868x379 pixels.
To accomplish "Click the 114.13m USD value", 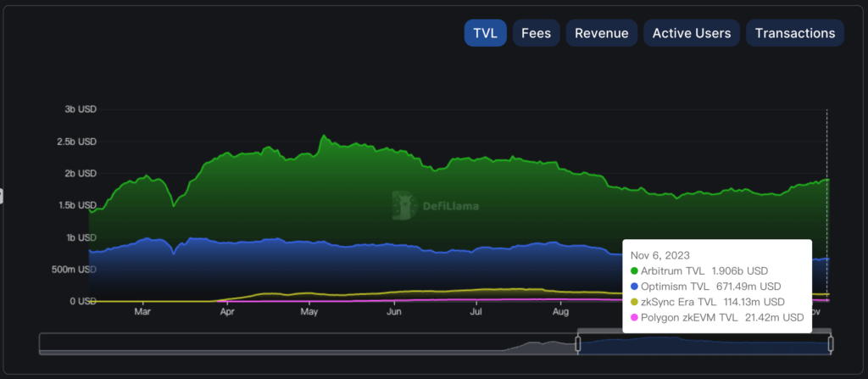I will tap(754, 302).
